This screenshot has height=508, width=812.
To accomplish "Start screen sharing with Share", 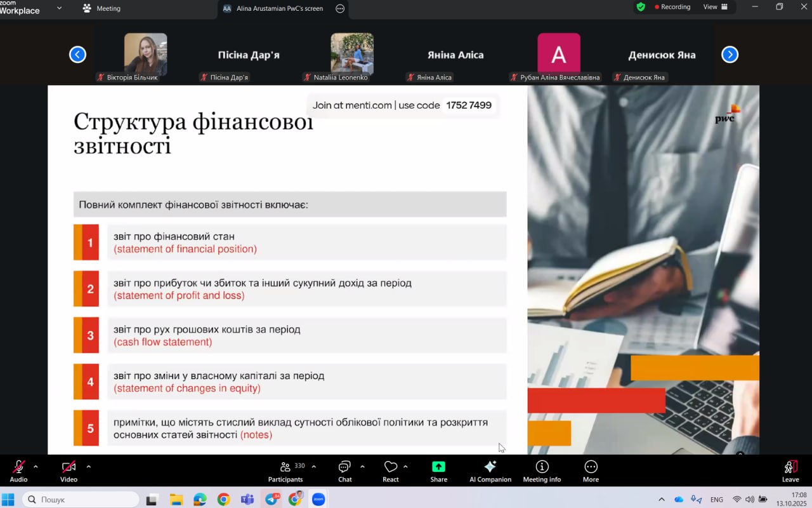I will point(438,471).
